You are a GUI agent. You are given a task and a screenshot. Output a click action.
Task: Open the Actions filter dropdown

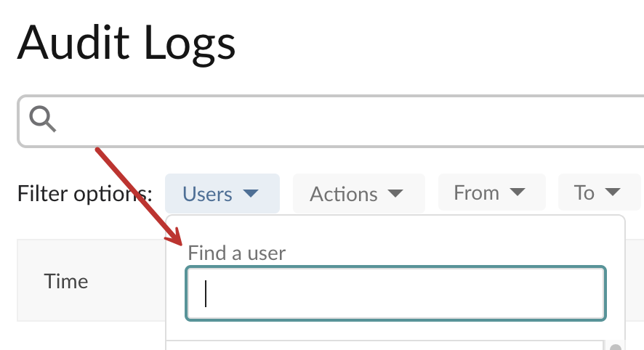pos(358,193)
